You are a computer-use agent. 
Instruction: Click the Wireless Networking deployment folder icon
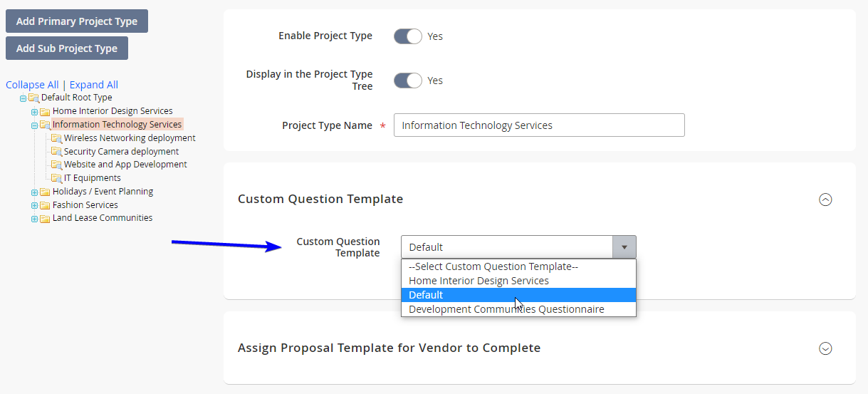(56, 138)
